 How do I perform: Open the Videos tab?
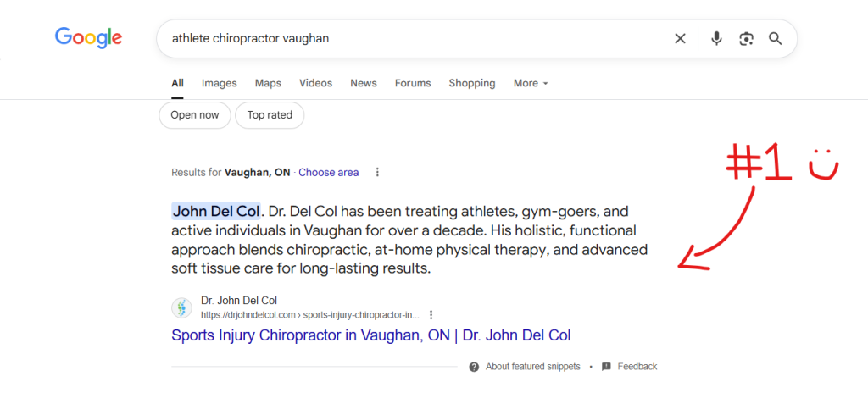[x=315, y=83]
